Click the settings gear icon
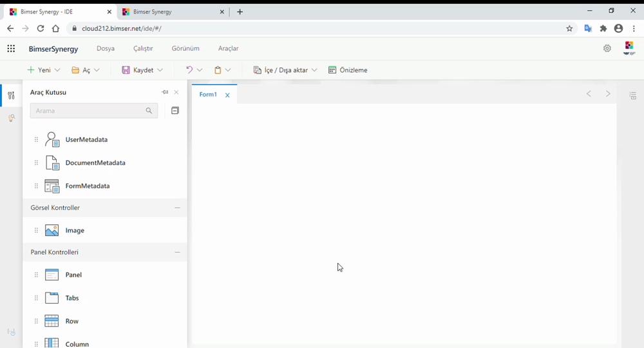Image resolution: width=644 pixels, height=348 pixels. pyautogui.click(x=607, y=48)
